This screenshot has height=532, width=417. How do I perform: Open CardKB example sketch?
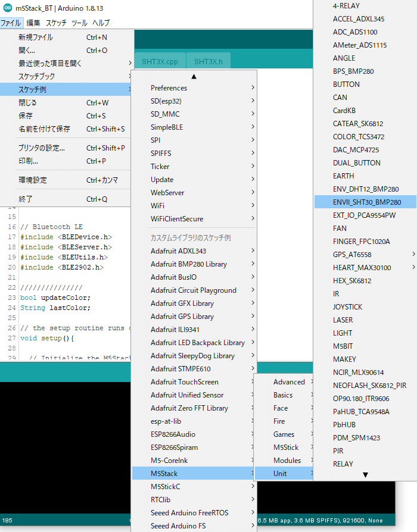click(x=365, y=111)
